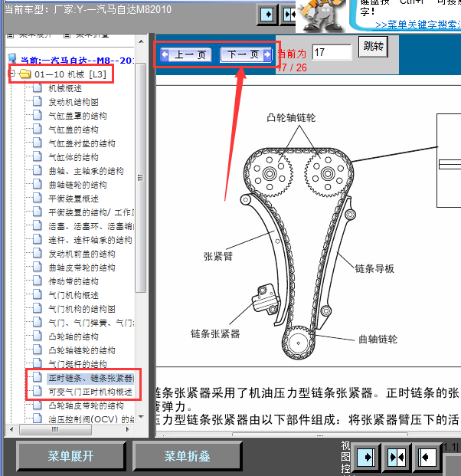Screen dimensions: 461x476
Task: Open the 油压控制阀(OCV) document
Action: pos(91,419)
